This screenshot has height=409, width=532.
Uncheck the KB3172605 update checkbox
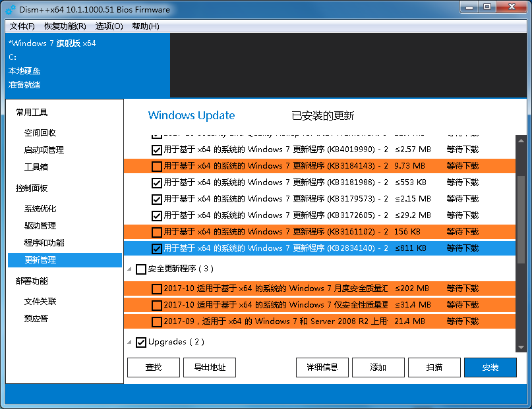pos(156,216)
